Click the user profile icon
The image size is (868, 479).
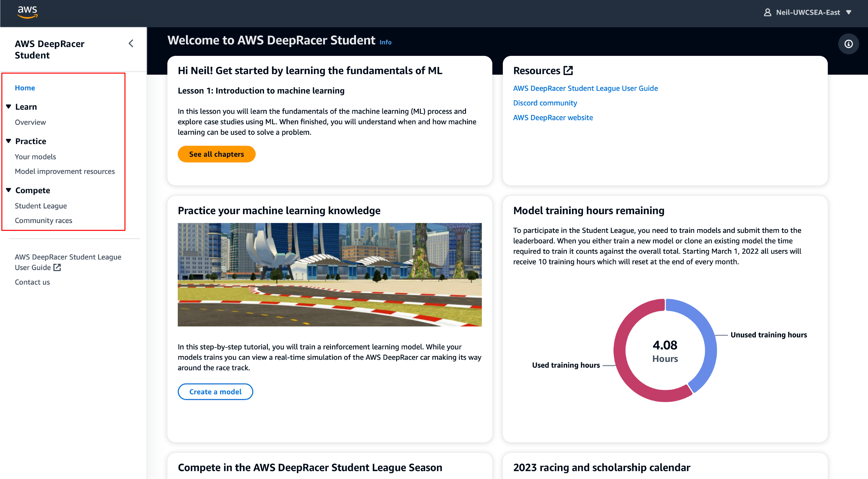click(767, 12)
